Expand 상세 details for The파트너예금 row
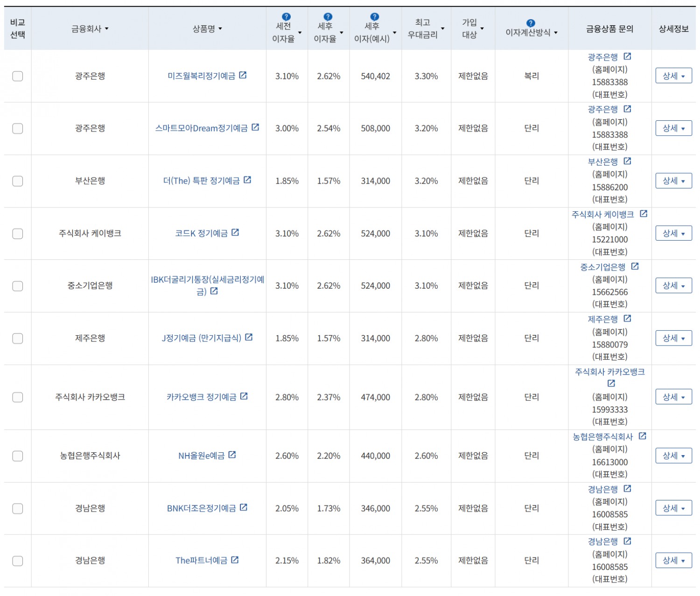 tap(674, 561)
